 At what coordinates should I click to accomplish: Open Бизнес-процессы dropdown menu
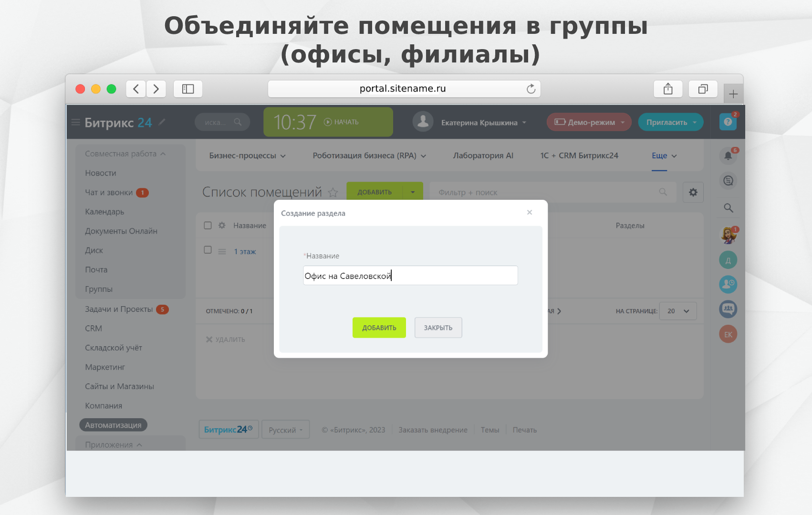247,155
